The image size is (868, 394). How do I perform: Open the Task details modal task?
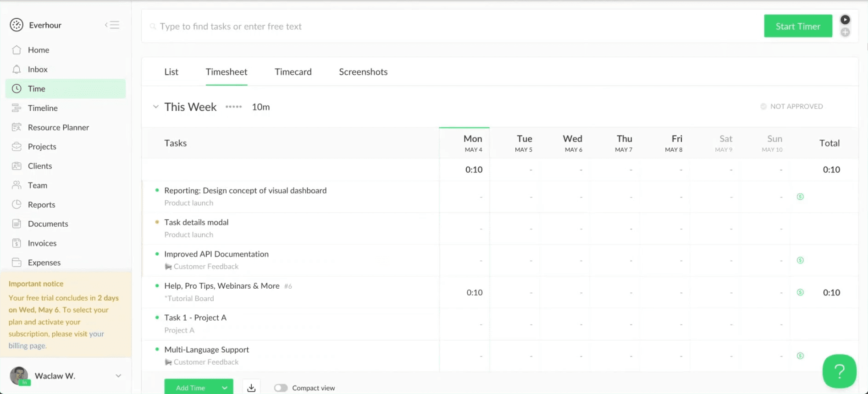tap(196, 222)
